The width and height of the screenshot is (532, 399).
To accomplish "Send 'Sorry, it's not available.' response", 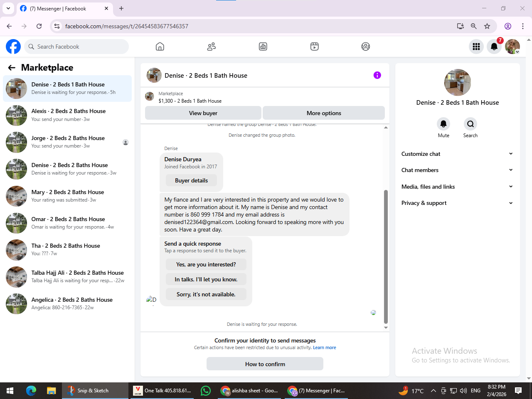I will coord(206,294).
